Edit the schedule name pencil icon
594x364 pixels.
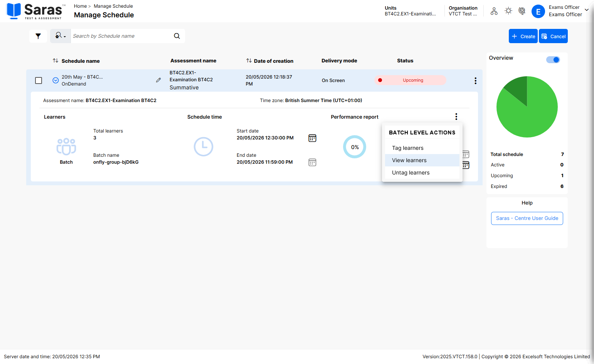pos(158,80)
